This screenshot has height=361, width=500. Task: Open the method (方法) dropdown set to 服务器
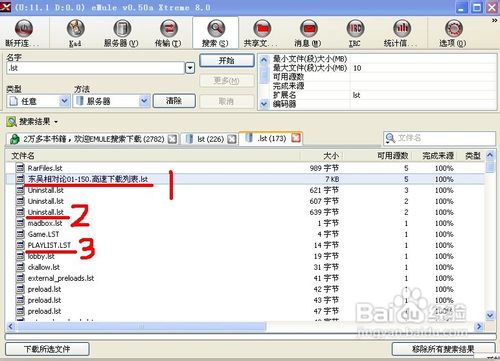(x=144, y=101)
